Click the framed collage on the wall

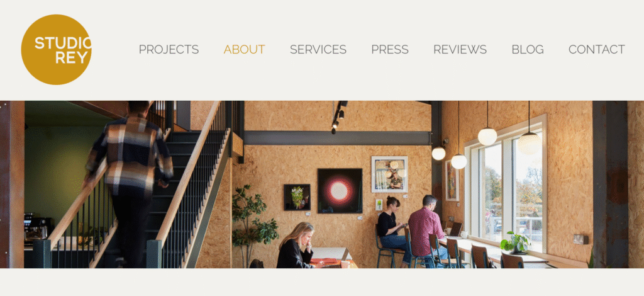[x=389, y=174]
